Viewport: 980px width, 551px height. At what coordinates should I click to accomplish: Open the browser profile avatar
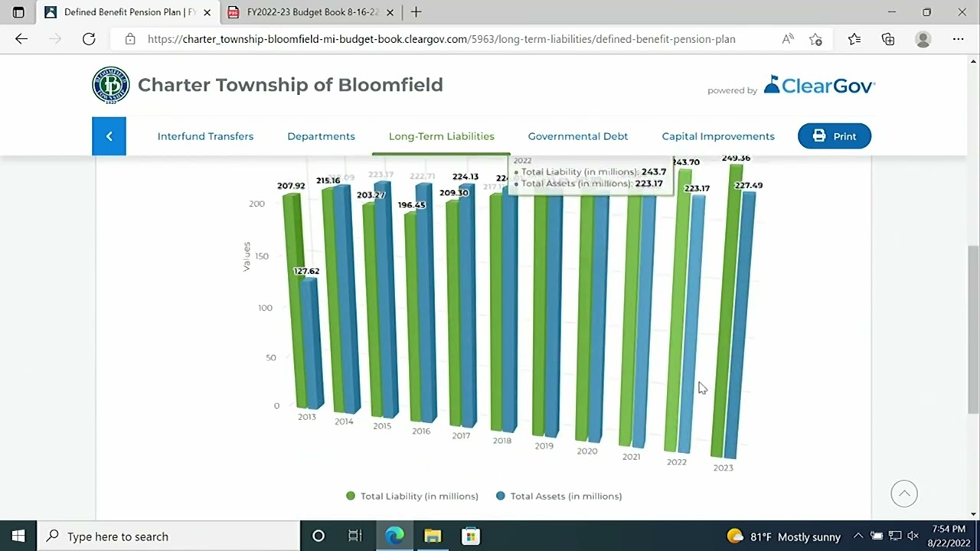tap(923, 39)
